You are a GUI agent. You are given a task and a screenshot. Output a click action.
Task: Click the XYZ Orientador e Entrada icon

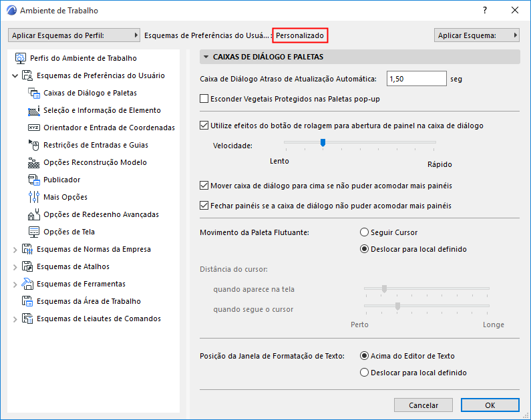point(34,128)
